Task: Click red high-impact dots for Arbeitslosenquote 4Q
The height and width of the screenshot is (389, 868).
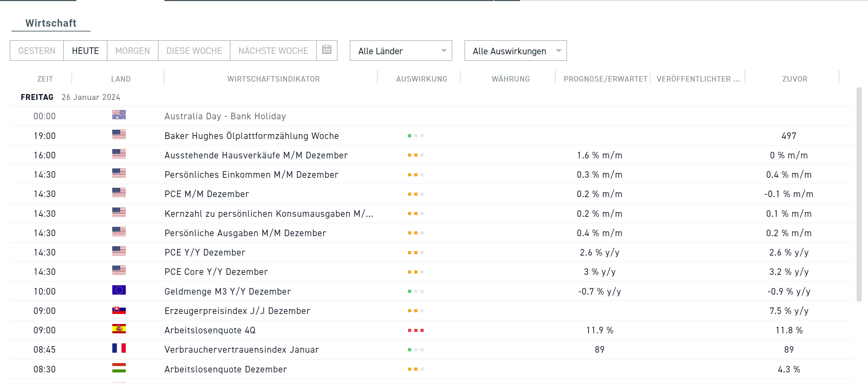Action: click(416, 331)
